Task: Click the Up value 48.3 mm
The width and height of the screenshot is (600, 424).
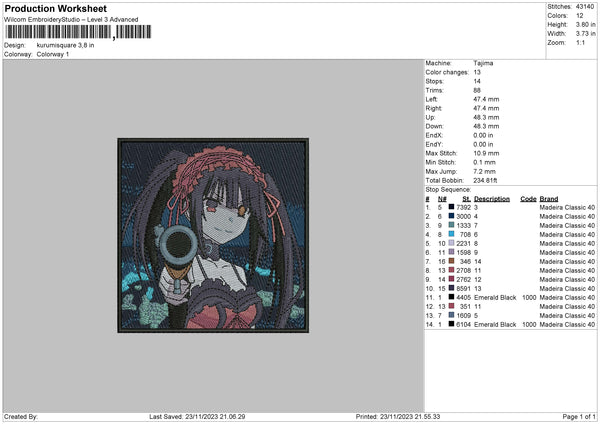Action: [486, 117]
